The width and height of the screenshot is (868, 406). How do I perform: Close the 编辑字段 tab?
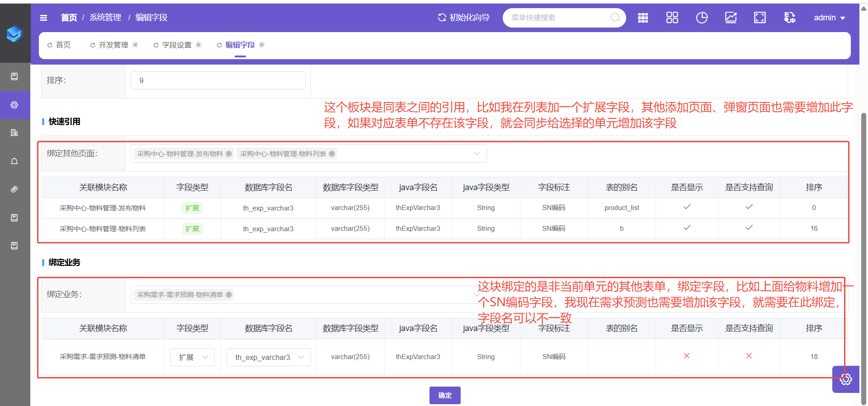point(262,45)
